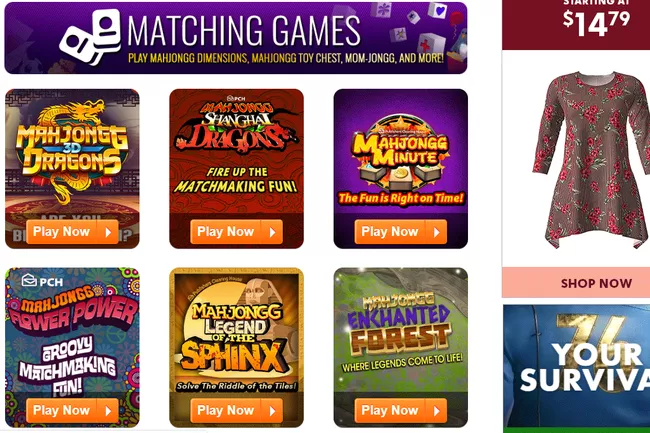Screen dimensions: 650x433
Task: Open the Mahjongg Minute game logo
Action: tap(400, 150)
